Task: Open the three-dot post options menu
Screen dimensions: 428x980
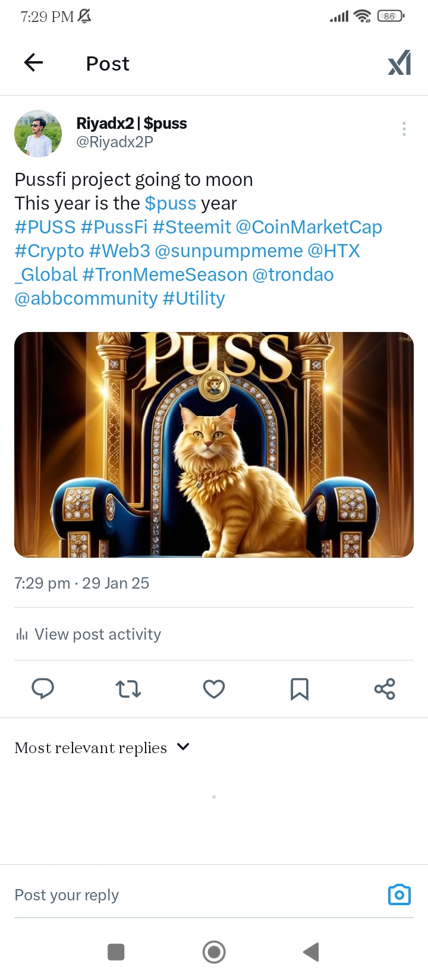Action: click(x=404, y=129)
